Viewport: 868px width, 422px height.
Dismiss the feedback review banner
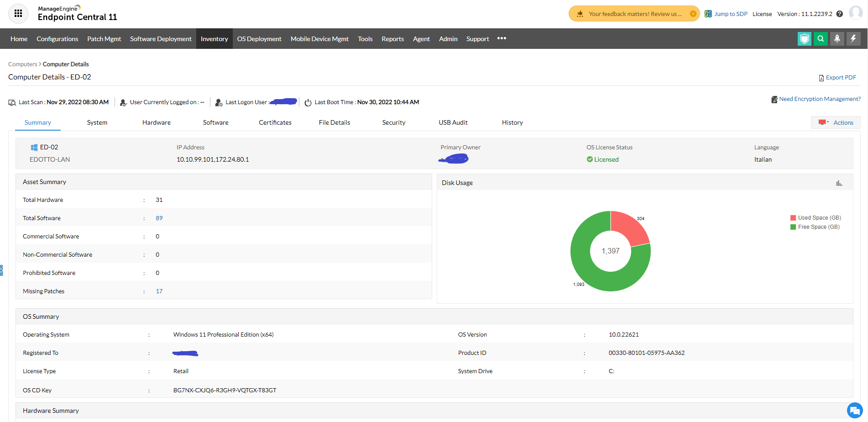click(693, 14)
